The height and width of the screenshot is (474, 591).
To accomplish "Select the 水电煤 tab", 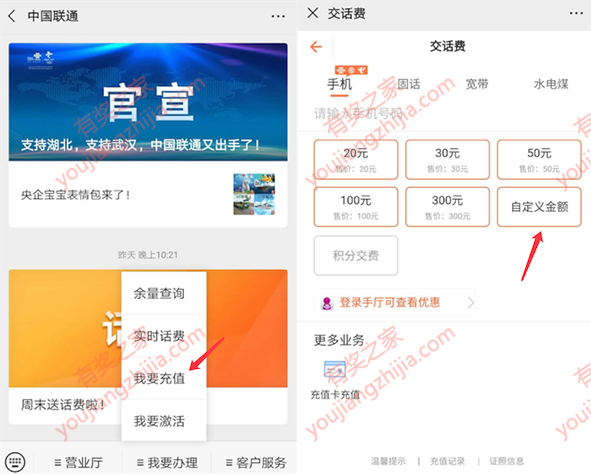I will point(551,84).
